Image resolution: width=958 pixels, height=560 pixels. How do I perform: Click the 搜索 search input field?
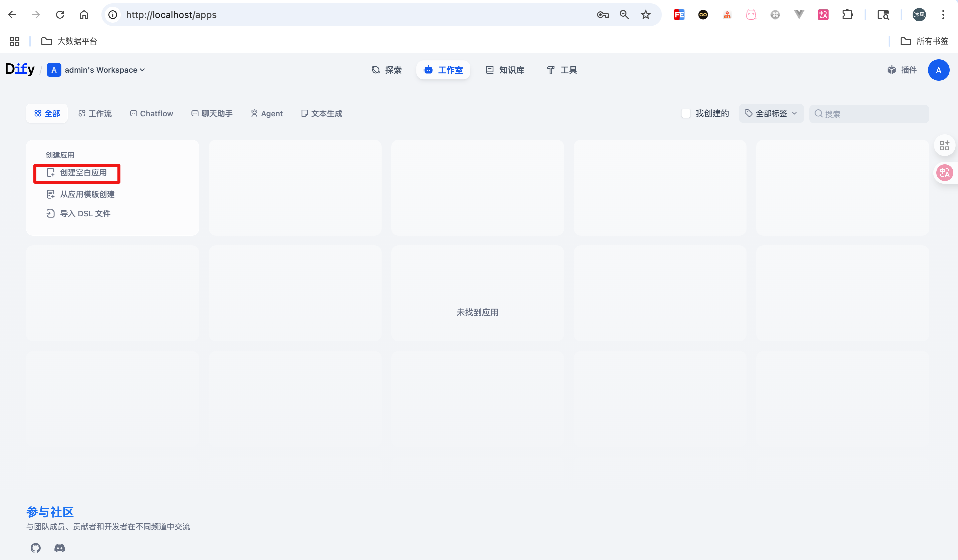869,113
